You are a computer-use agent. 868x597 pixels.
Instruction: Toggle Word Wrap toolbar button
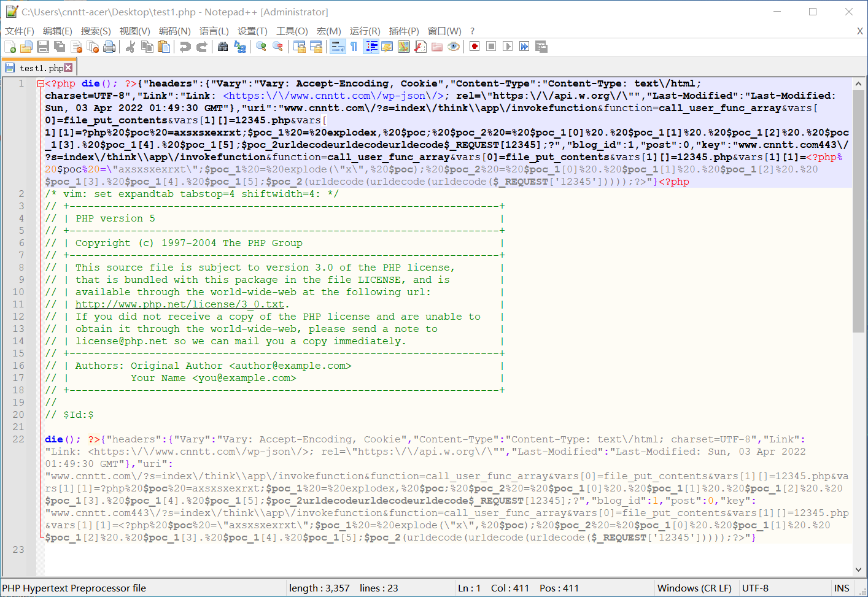[x=338, y=47]
